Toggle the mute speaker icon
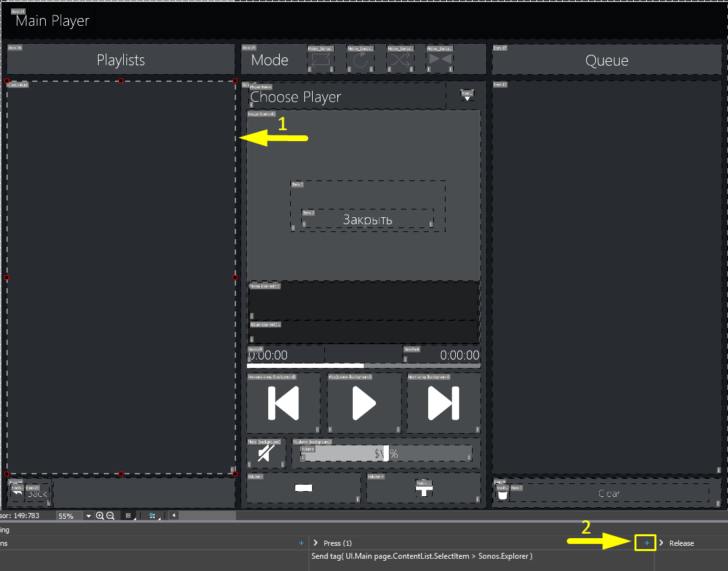The height and width of the screenshot is (571, 728). [x=266, y=452]
